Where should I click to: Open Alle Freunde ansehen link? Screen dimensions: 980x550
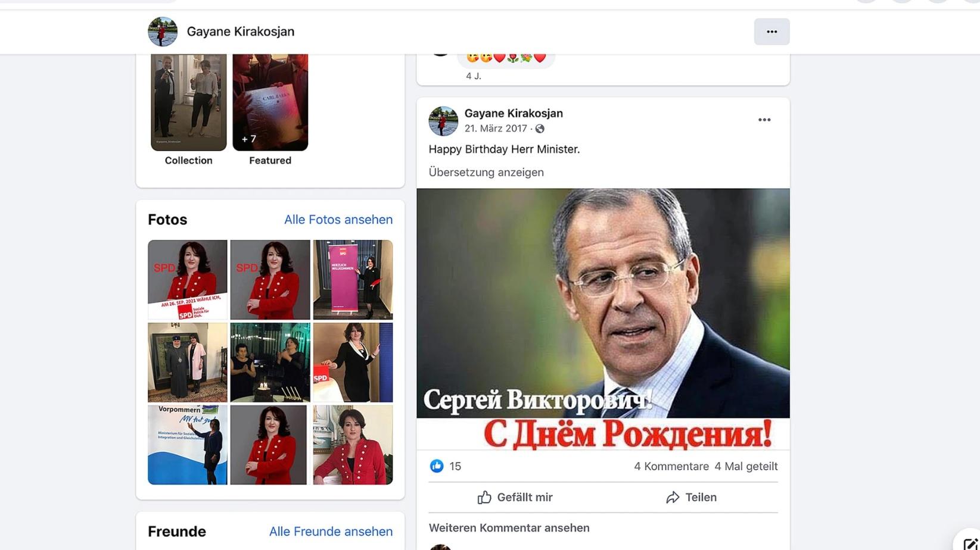tap(331, 532)
